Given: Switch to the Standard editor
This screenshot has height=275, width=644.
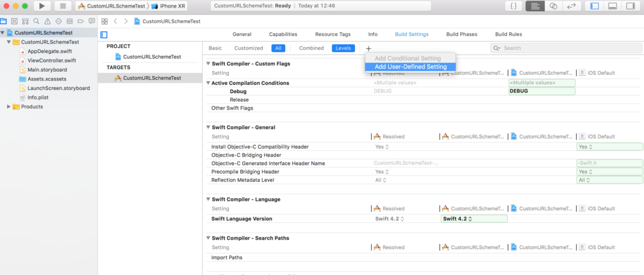Looking at the screenshot, I should 535,6.
